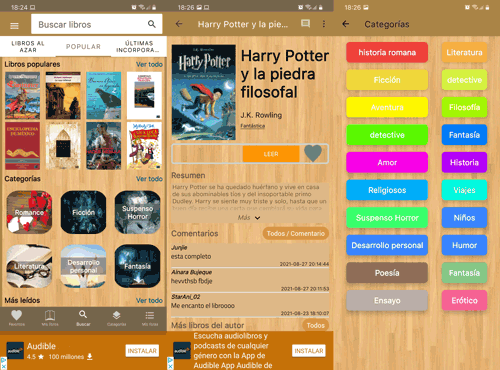Expand the summary with Más chevron
The height and width of the screenshot is (370, 500).
[x=249, y=218]
